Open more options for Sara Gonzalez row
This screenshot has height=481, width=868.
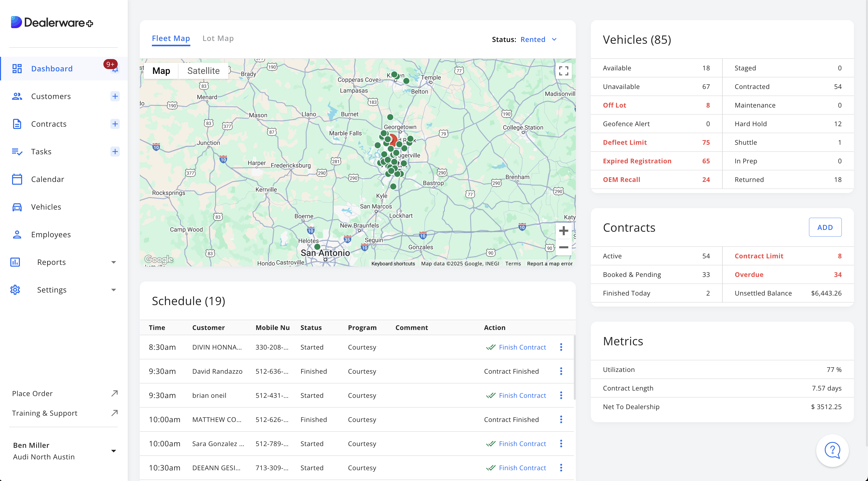point(561,444)
